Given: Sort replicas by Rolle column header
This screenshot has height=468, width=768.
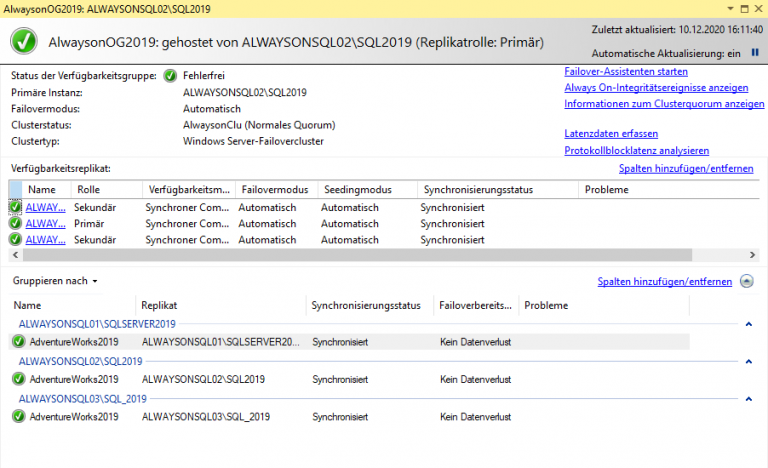Looking at the screenshot, I should (x=106, y=190).
